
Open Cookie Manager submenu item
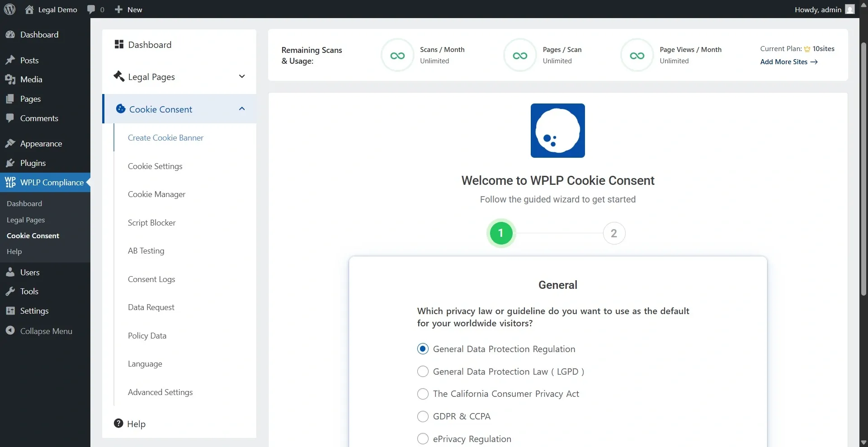156,194
